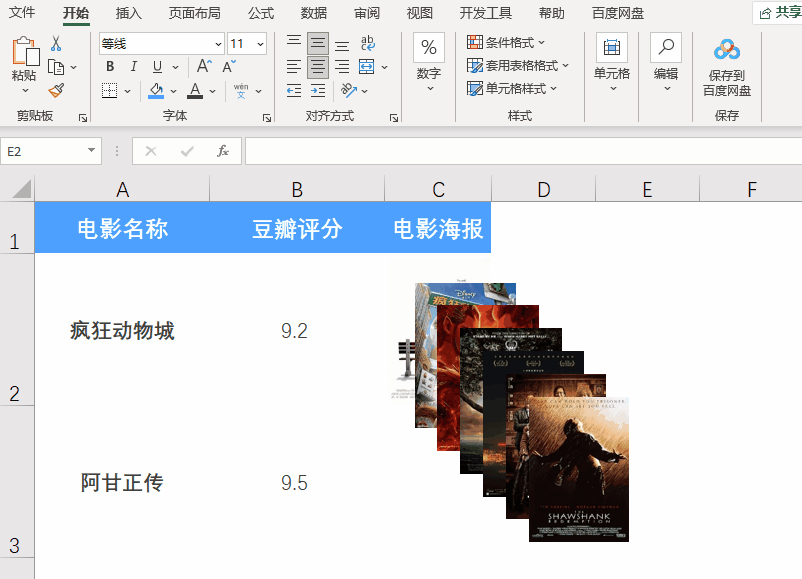
Task: Click the Cut scissors icon
Action: pos(56,43)
